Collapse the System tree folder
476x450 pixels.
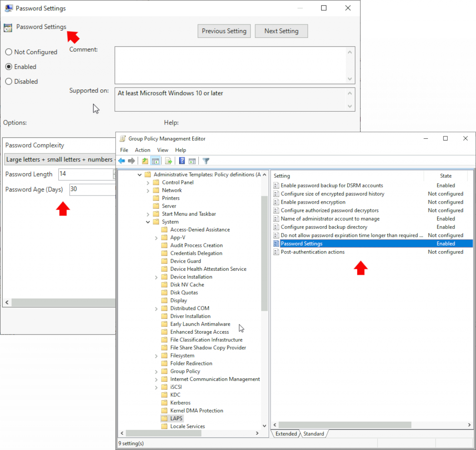148,222
